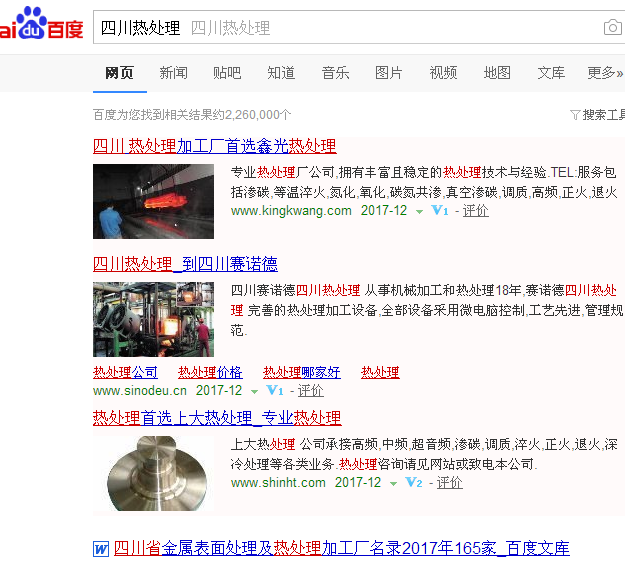Click the metal part thumbnail of shinht result
Viewport: 625px width, 561px height.
pos(153,473)
